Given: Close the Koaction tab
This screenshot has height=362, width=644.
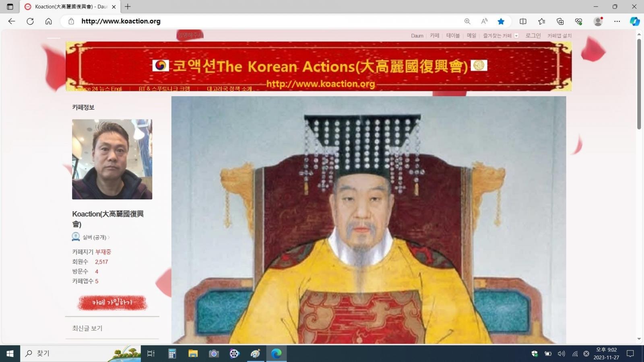Looking at the screenshot, I should tap(114, 7).
